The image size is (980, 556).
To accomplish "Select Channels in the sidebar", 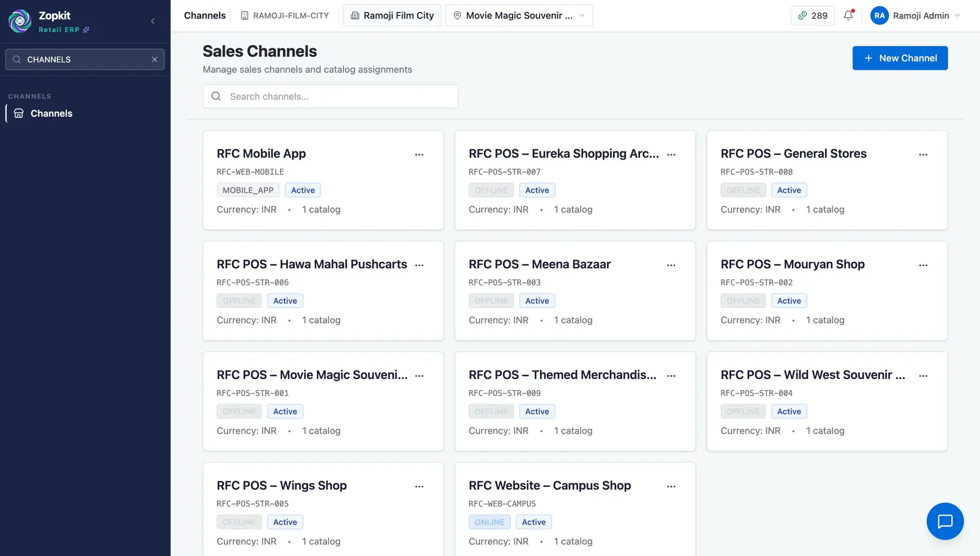I will pos(86,113).
